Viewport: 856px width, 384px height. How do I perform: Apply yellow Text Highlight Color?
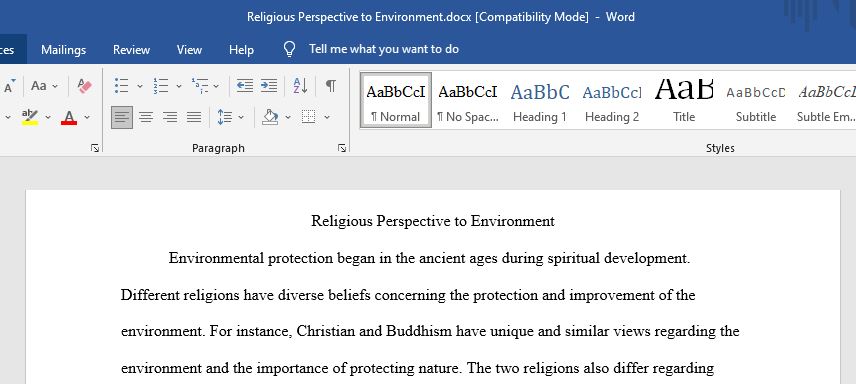(29, 117)
